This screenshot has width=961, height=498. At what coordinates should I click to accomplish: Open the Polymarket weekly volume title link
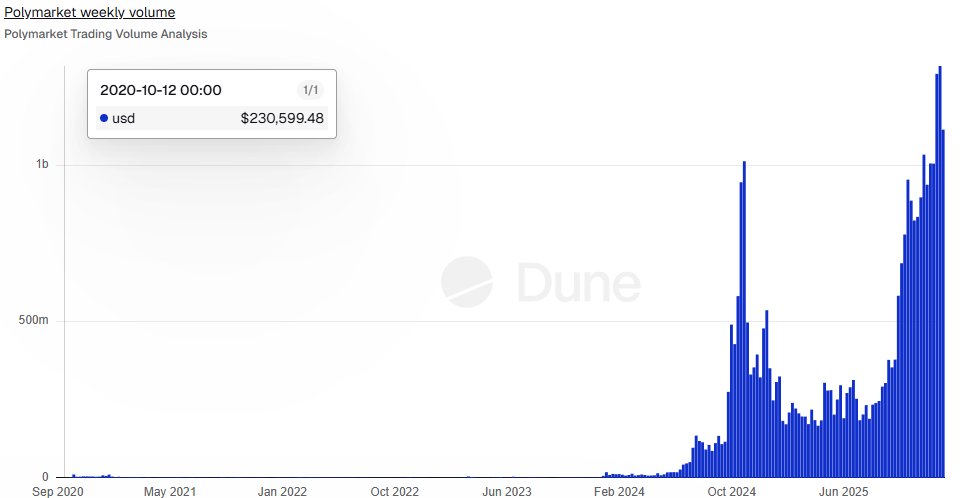(89, 12)
